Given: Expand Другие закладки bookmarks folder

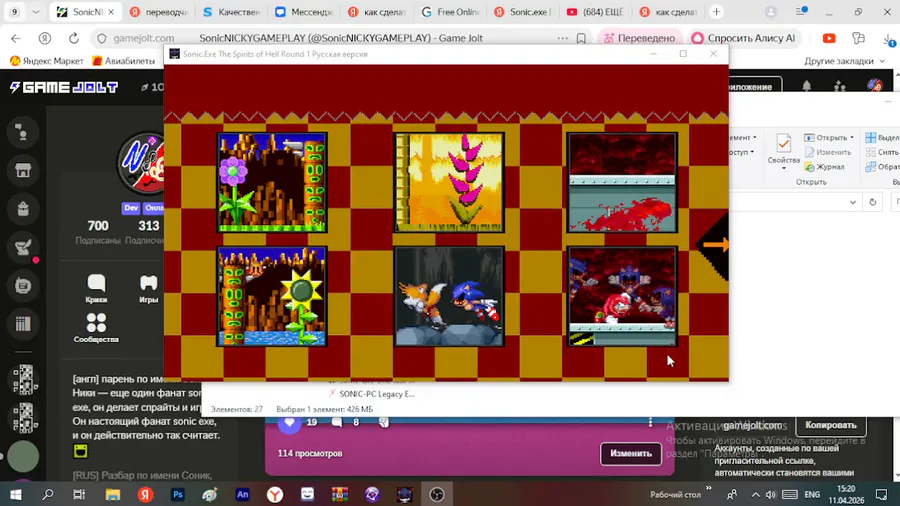Looking at the screenshot, I should [844, 61].
